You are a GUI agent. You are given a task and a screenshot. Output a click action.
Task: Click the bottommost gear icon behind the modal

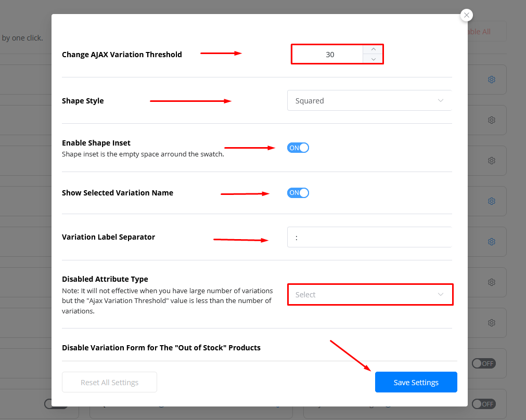click(x=491, y=323)
